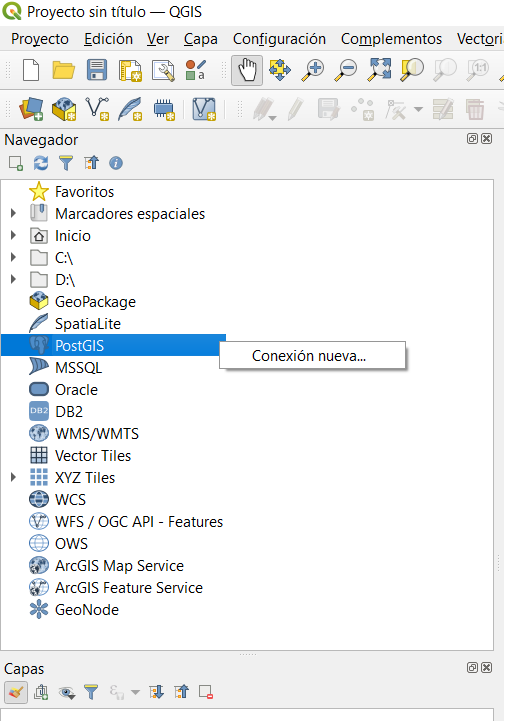Viewport: 505px width, 721px height.
Task: Open the Proyecto menu
Action: [x=40, y=39]
